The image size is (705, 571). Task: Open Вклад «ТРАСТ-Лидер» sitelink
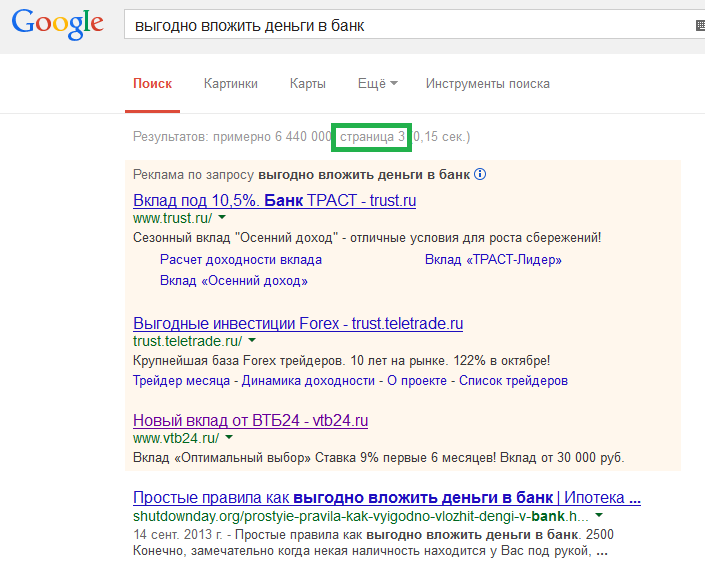[x=493, y=259]
